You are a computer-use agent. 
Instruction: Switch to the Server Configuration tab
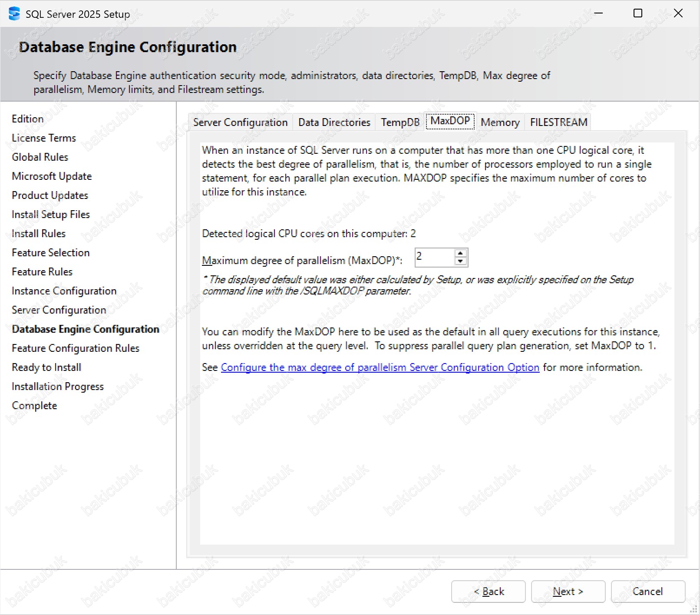click(241, 122)
